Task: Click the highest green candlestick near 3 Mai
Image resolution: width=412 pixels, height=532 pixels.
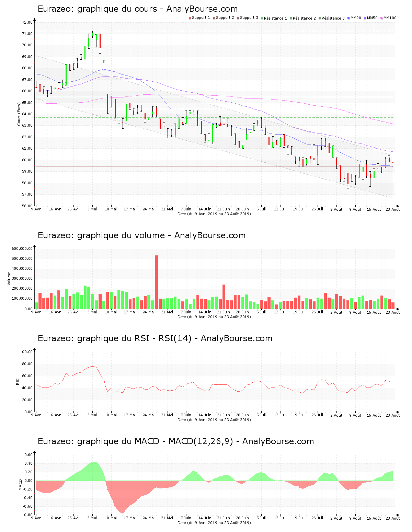Action: [x=92, y=34]
